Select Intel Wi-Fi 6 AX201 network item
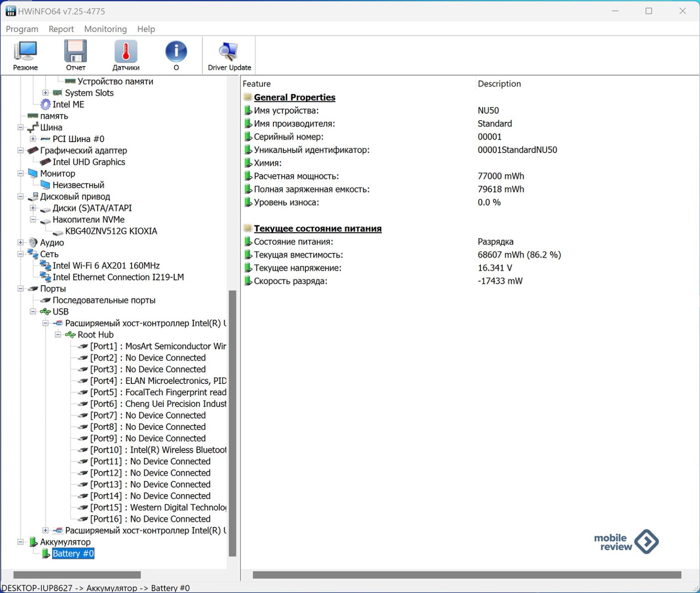This screenshot has width=700, height=593. [106, 266]
